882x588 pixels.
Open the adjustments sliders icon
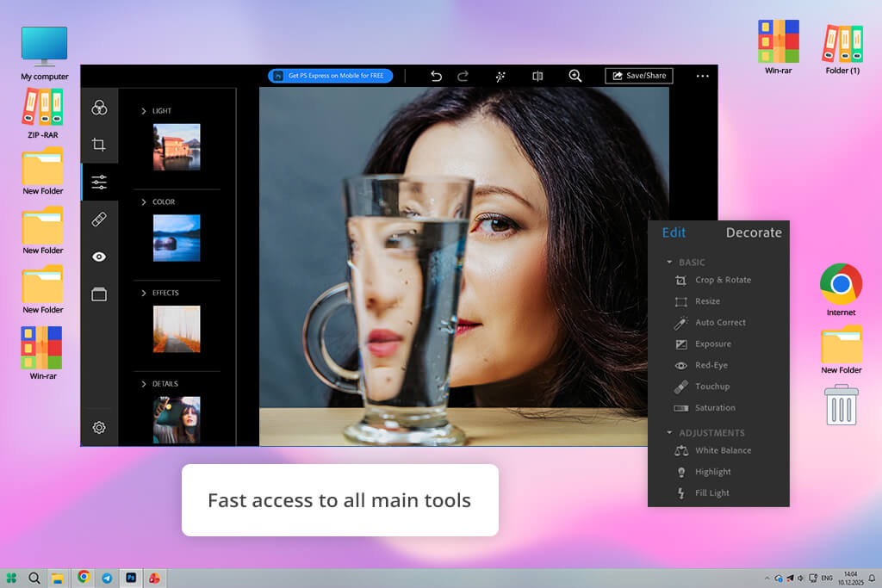coord(99,182)
